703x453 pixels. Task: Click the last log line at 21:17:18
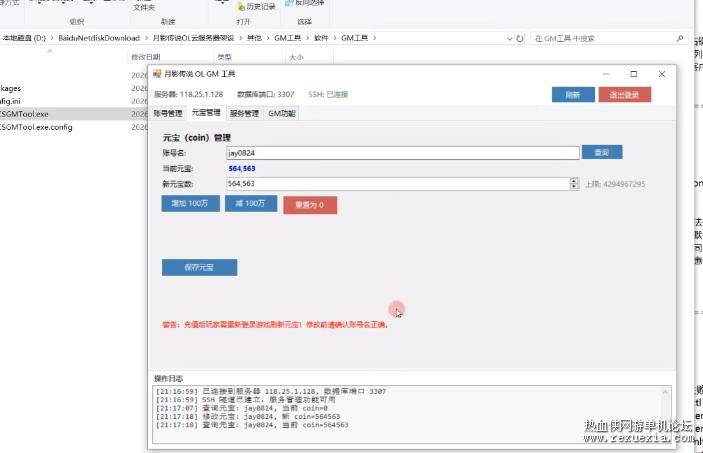(252, 425)
